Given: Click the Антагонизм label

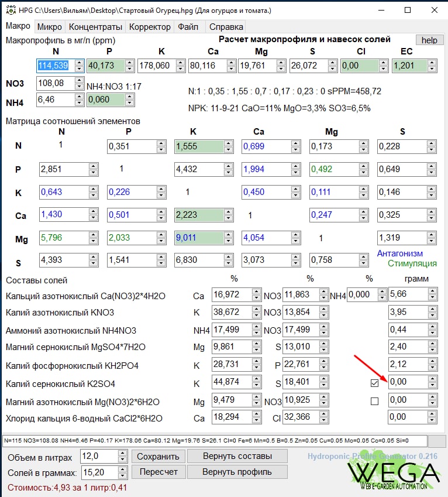Looking at the screenshot, I should coord(400,253).
